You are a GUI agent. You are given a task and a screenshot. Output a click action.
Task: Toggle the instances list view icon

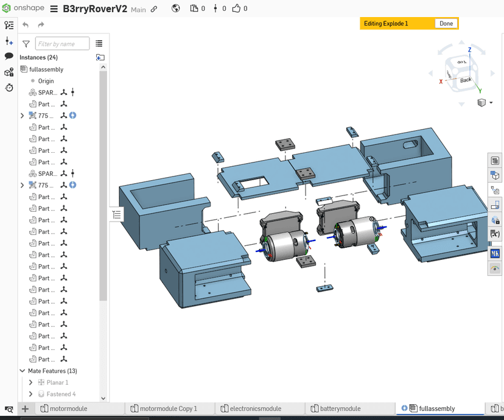pos(99,44)
